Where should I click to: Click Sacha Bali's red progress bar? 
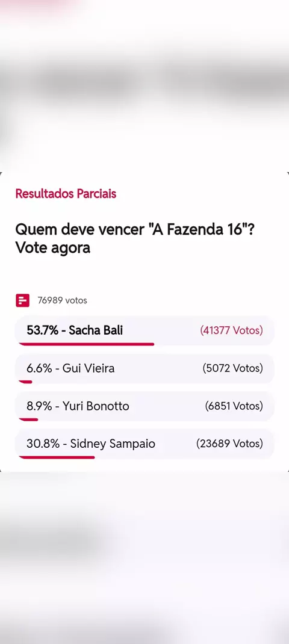tap(86, 344)
